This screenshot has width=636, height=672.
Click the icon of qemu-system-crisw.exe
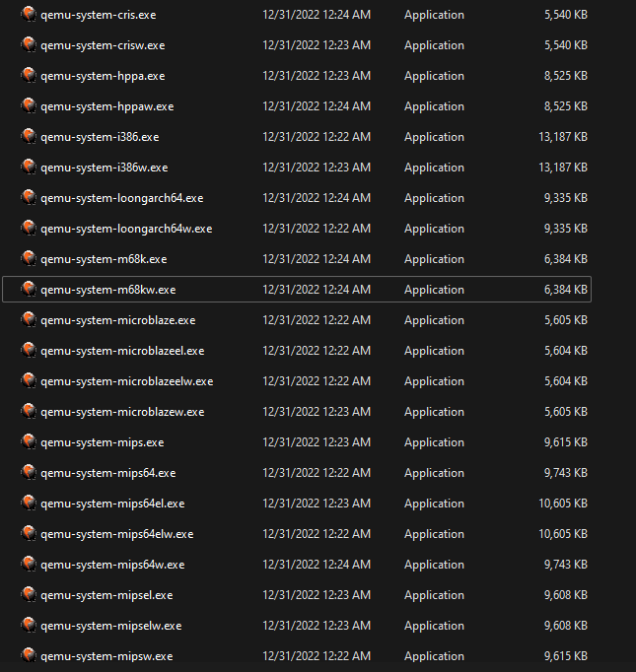(29, 44)
